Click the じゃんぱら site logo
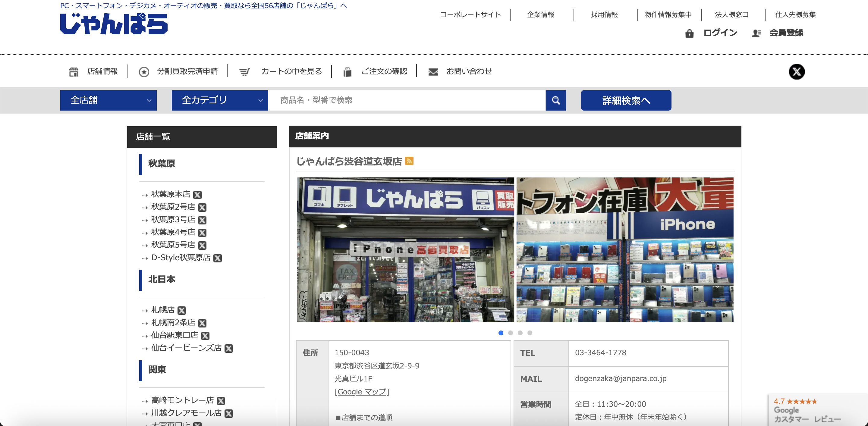The height and width of the screenshot is (426, 868). [x=114, y=23]
